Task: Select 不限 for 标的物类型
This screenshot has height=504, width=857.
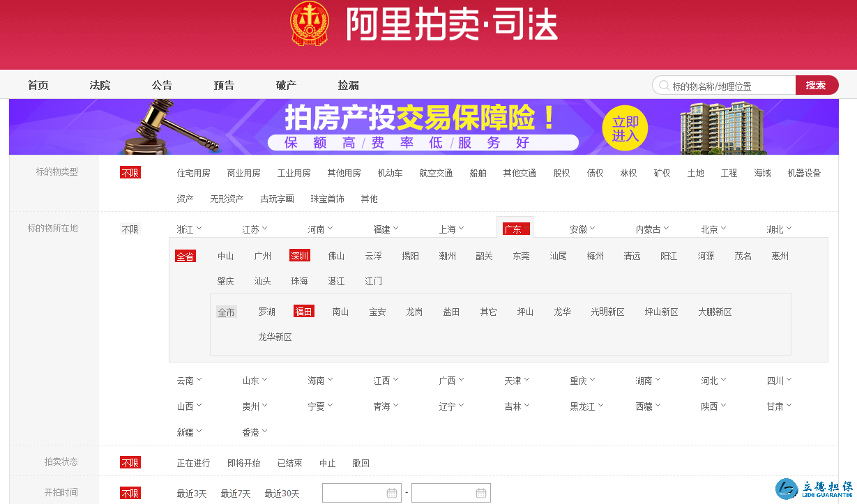Action: 130,173
